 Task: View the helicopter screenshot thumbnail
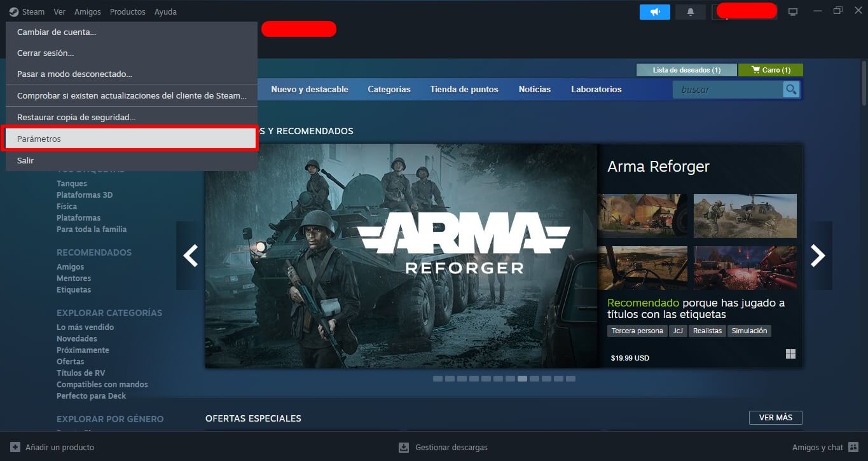[745, 216]
